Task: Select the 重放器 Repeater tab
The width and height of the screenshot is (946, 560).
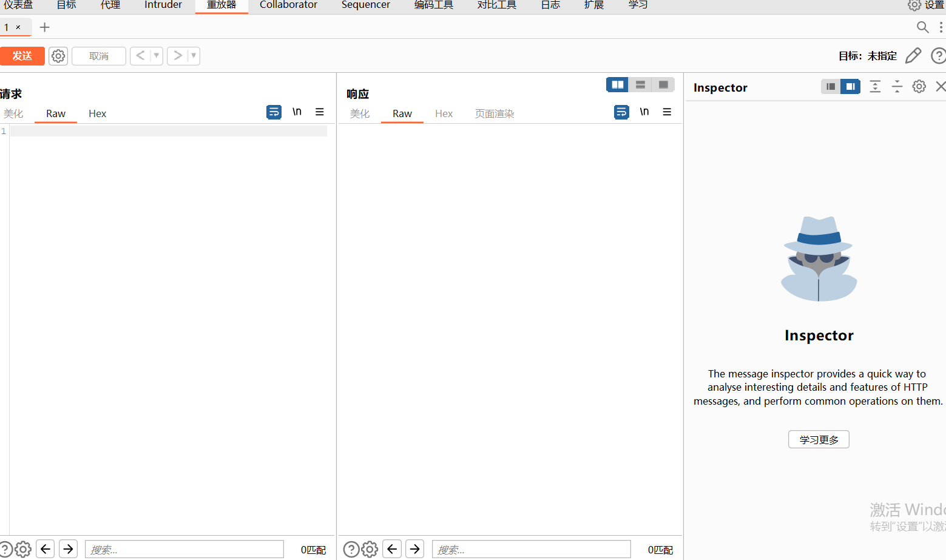Action: pyautogui.click(x=221, y=5)
